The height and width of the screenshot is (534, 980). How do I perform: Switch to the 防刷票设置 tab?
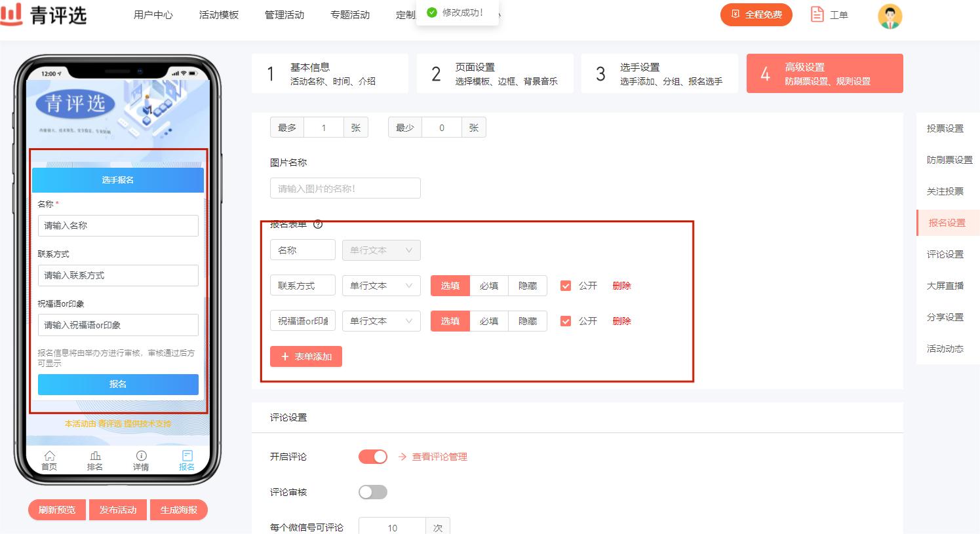coord(949,159)
